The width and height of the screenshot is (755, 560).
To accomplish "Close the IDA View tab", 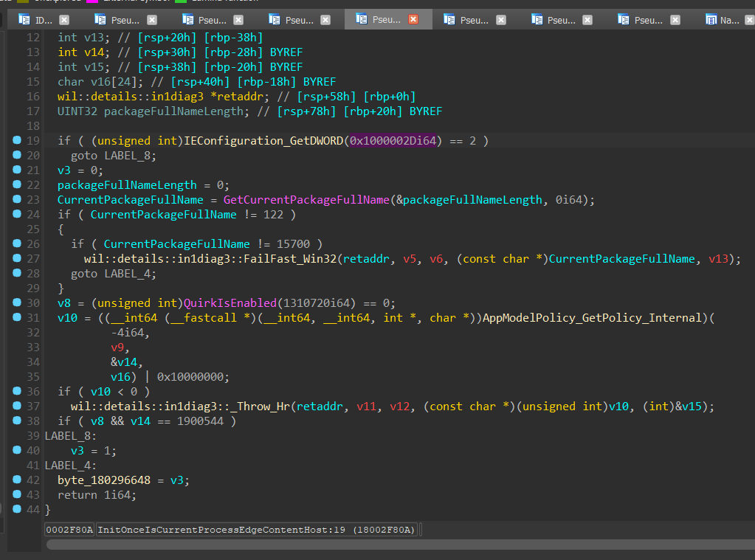I will pos(64,20).
